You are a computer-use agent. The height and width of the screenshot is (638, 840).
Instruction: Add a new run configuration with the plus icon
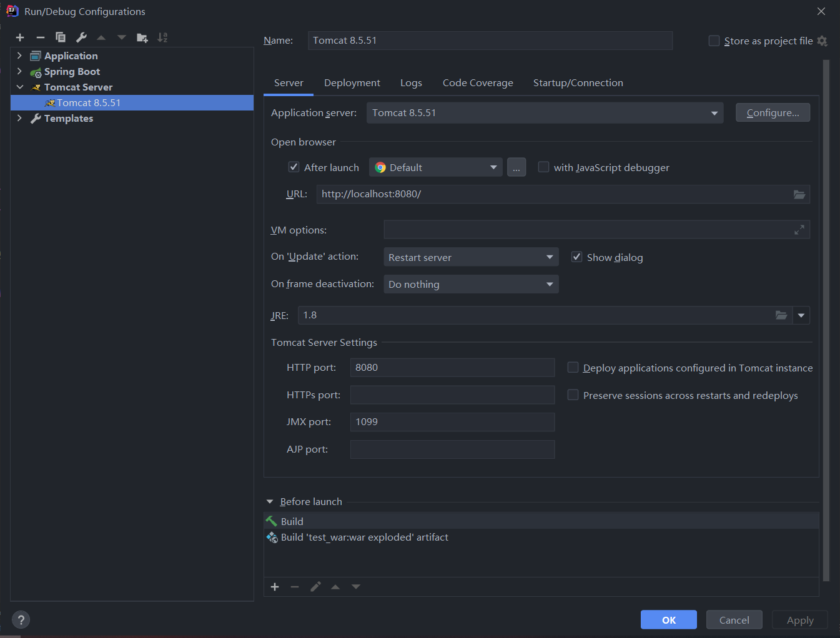coord(20,37)
